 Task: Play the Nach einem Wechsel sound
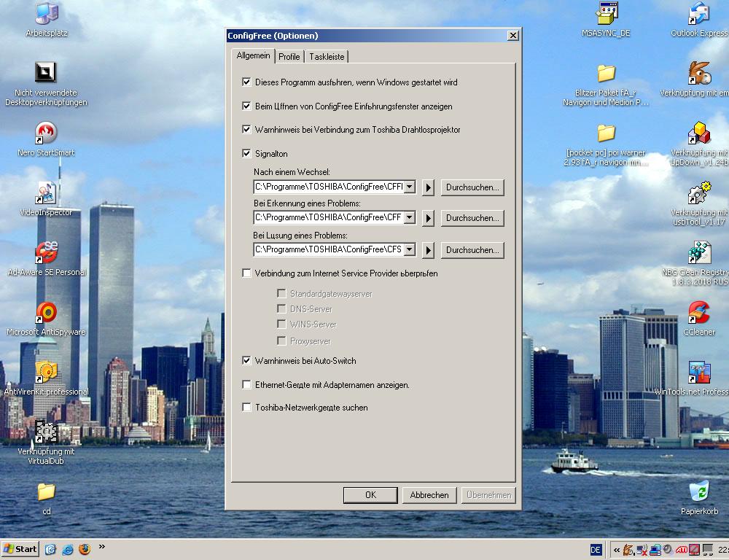pos(428,187)
